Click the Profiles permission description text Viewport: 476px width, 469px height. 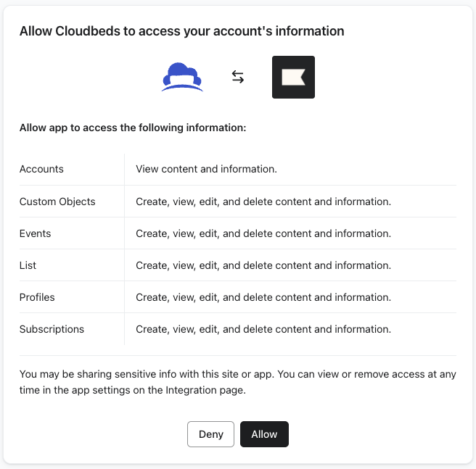click(x=263, y=297)
